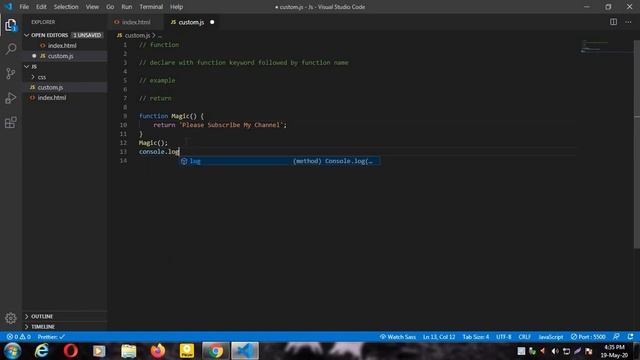Screen dimensions: 640x360
Task: Open the Extensions view
Action: [11, 122]
